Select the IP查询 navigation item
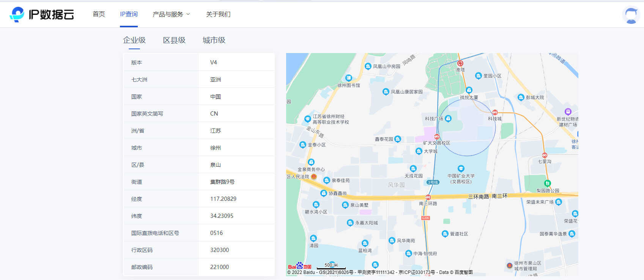The height and width of the screenshot is (280, 644). point(129,14)
